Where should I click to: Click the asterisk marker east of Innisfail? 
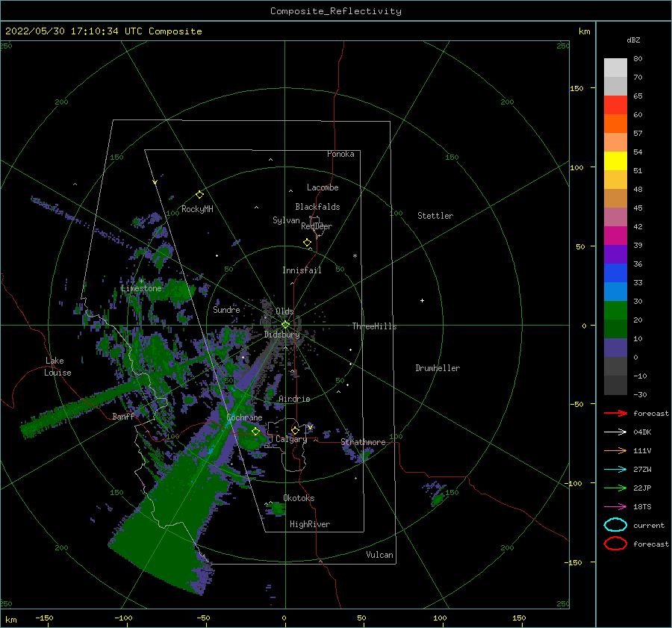(x=355, y=256)
